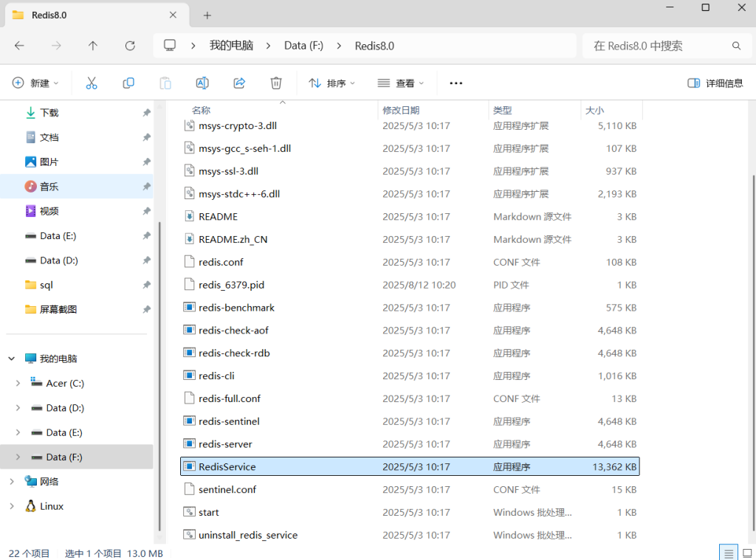756x560 pixels.
Task: Expand the Acer (C:) drive tree node
Action: 18,384
